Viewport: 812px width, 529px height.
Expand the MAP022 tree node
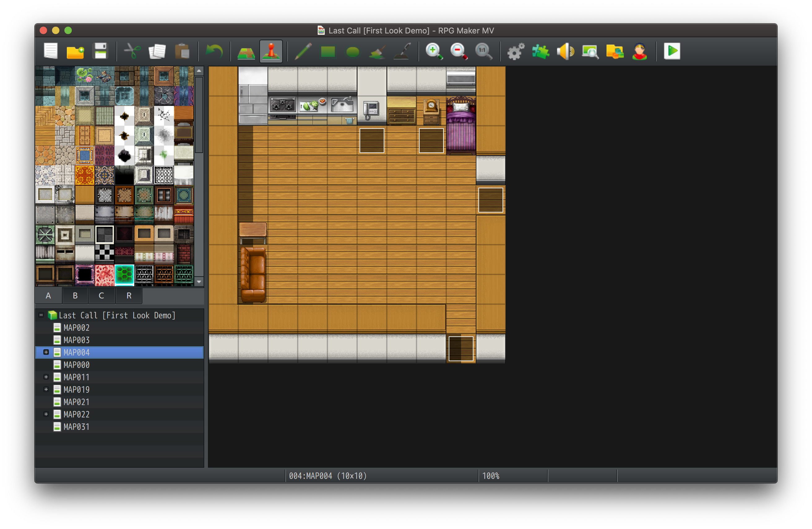(46, 415)
